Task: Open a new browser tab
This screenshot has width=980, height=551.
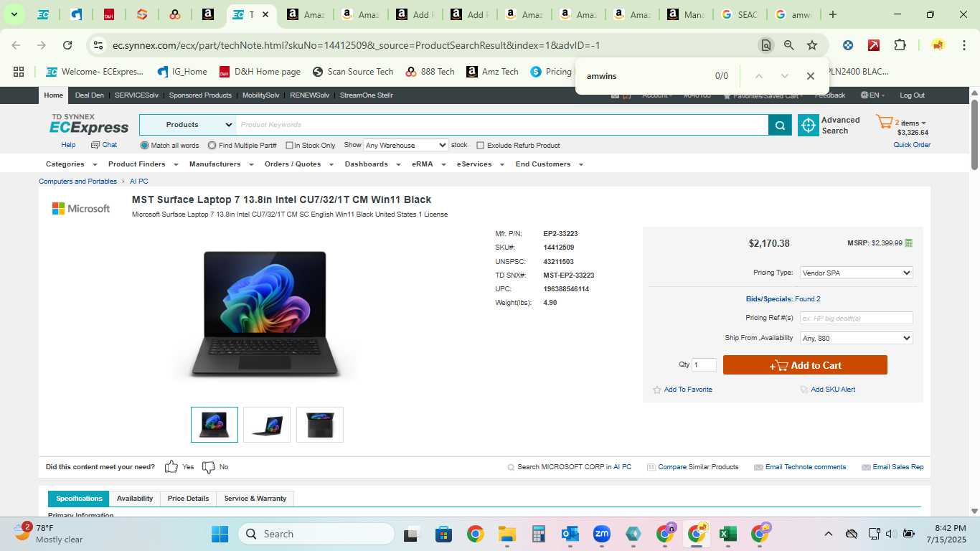Action: [x=832, y=14]
